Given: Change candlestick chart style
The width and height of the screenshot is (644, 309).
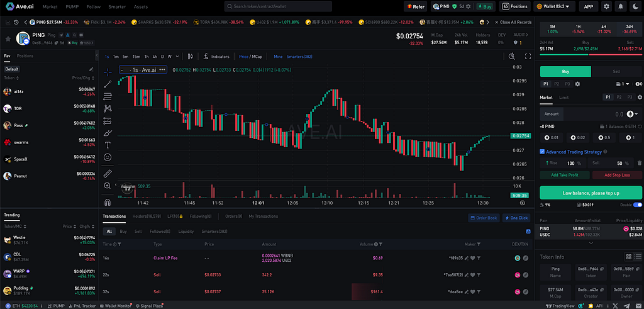Looking at the screenshot, I should coord(190,56).
